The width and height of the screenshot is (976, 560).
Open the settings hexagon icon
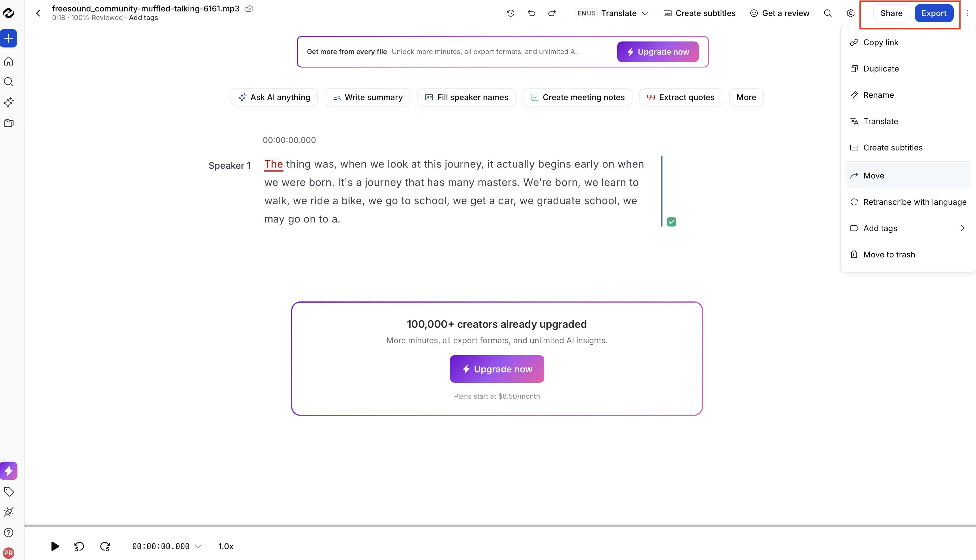click(851, 13)
